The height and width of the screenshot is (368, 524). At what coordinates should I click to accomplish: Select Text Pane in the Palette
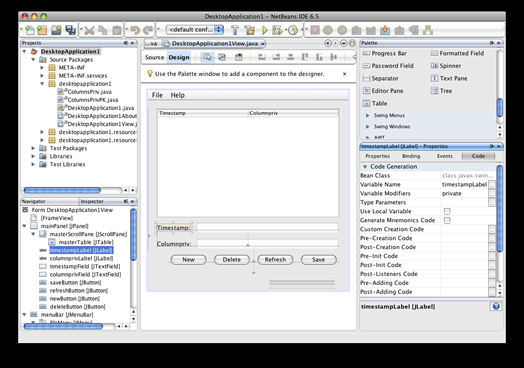[449, 78]
